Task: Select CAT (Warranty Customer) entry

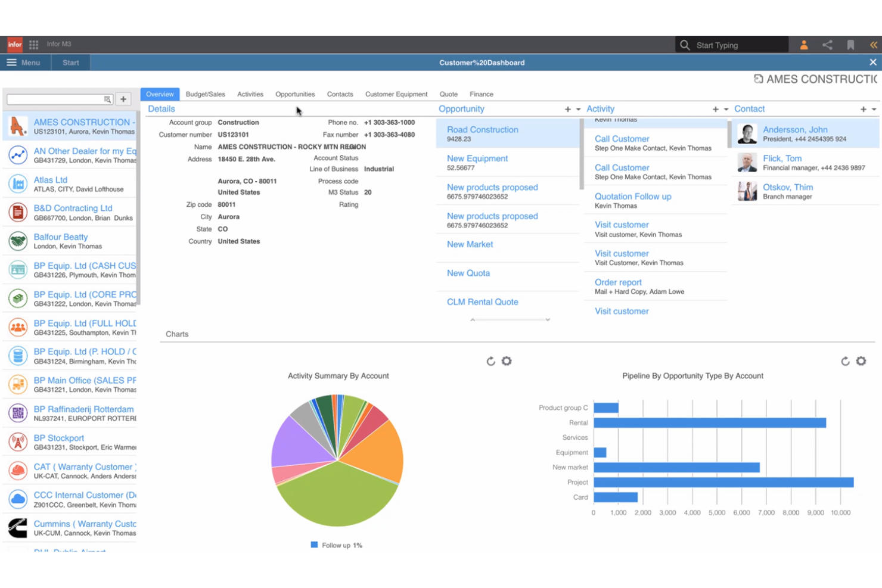Action: coord(70,471)
